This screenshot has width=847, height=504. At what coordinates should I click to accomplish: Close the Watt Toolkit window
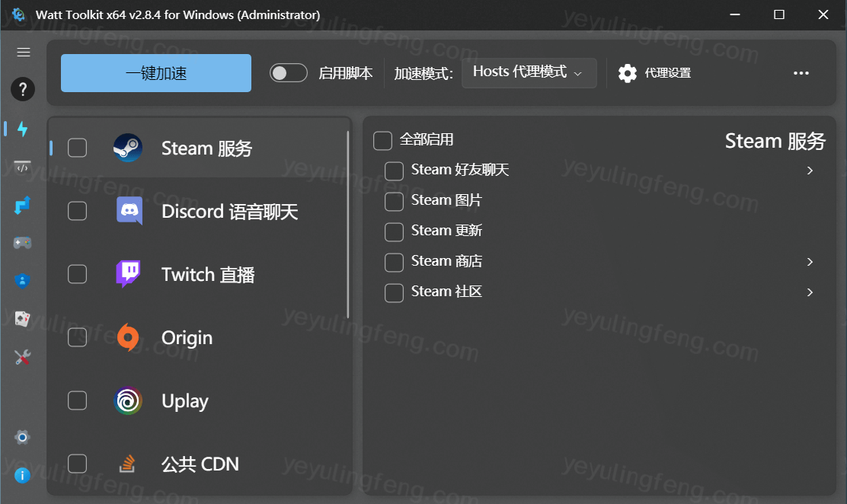click(x=823, y=14)
